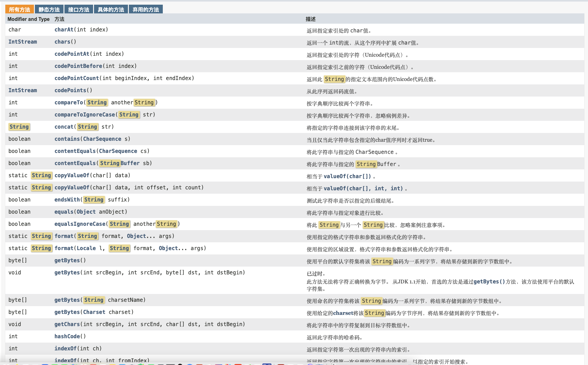
Task: Open the hashCode() method link
Action: 67,336
